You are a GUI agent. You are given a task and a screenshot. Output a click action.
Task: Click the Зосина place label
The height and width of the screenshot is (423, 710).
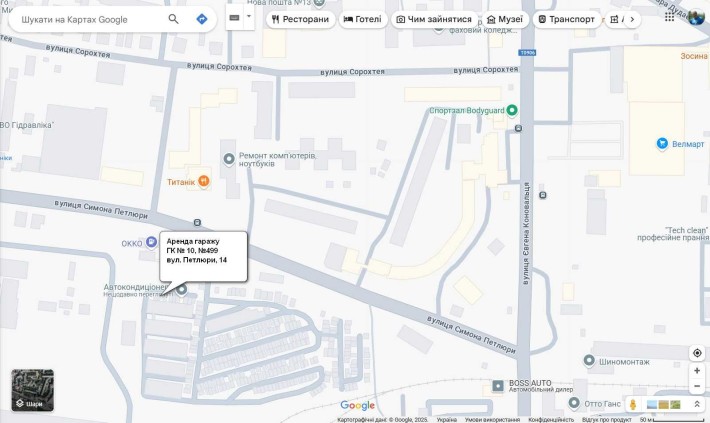click(x=694, y=56)
